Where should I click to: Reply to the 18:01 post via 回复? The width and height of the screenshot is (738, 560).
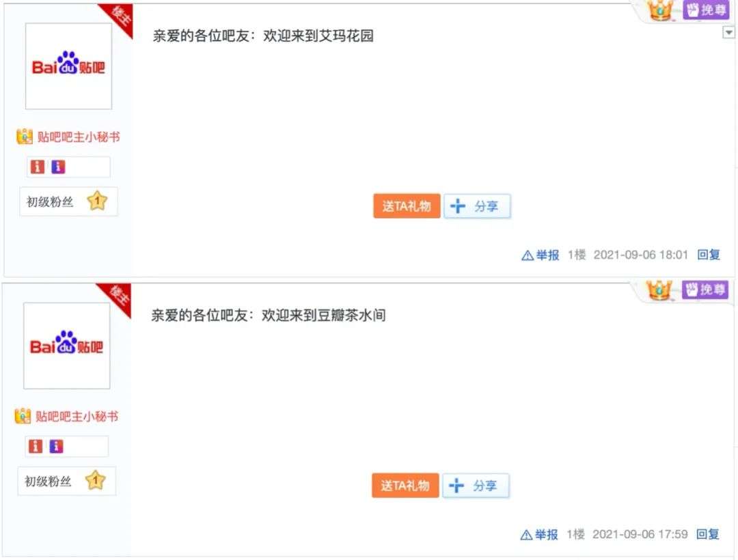pyautogui.click(x=709, y=255)
